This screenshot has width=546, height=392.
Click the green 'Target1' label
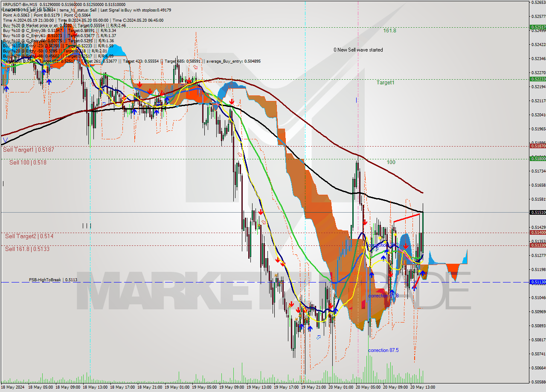coord(385,83)
